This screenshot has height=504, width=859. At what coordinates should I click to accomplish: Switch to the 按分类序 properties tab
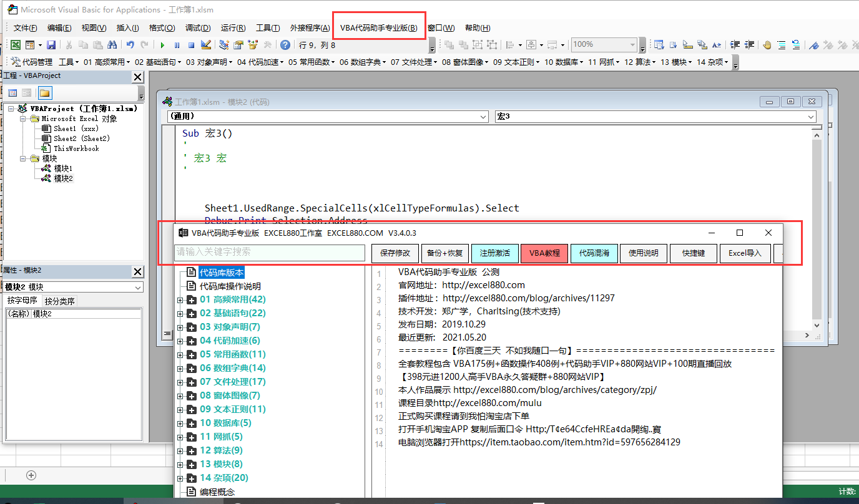point(59,301)
